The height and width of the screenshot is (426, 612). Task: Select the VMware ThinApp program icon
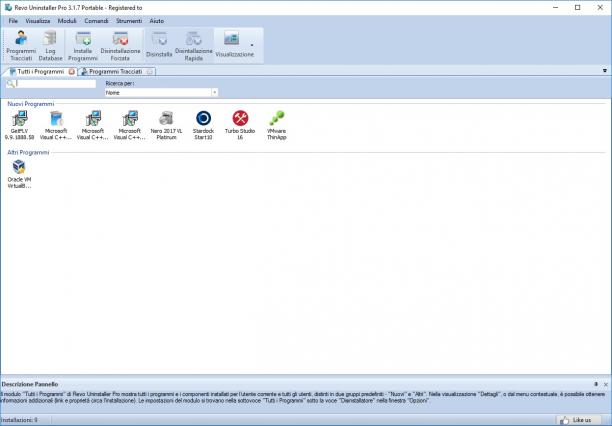(x=276, y=125)
